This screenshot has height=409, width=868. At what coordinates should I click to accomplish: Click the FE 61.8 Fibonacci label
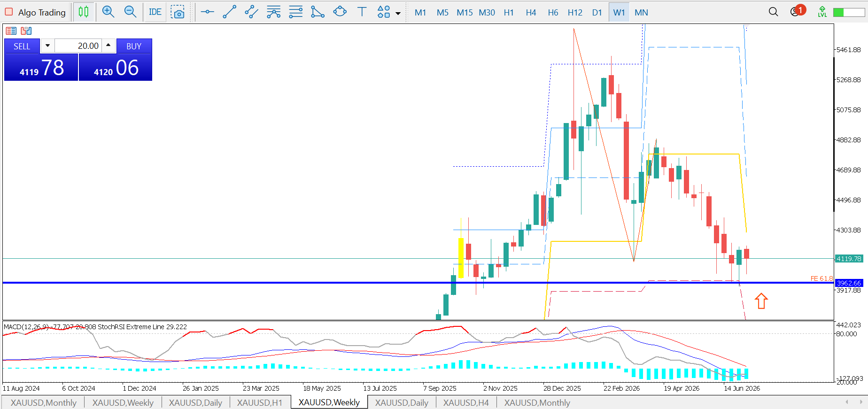pyautogui.click(x=821, y=278)
